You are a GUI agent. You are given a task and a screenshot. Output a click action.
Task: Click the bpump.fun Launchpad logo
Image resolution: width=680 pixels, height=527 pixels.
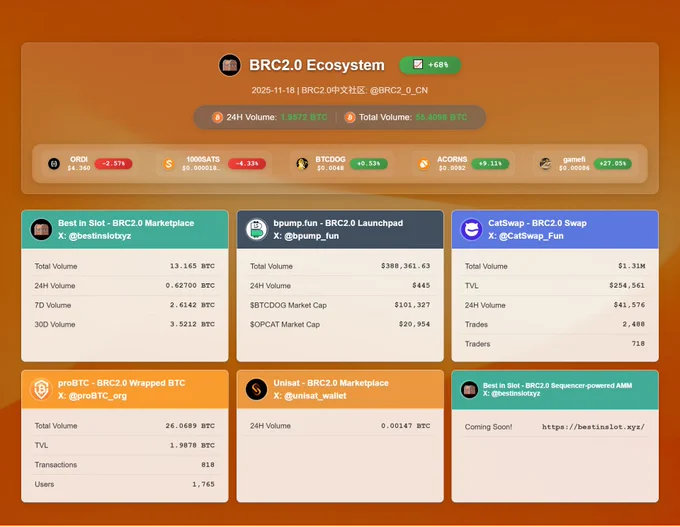point(256,229)
